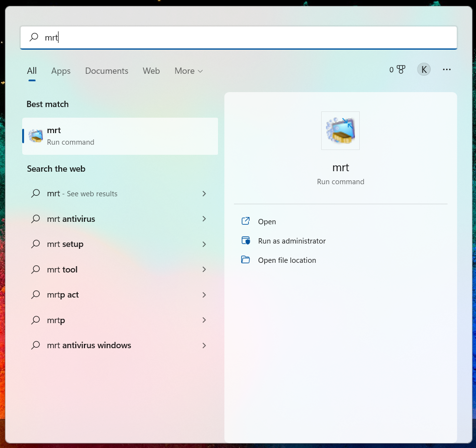The width and height of the screenshot is (476, 448).
Task: Open the More filter dropdown
Action: (189, 71)
